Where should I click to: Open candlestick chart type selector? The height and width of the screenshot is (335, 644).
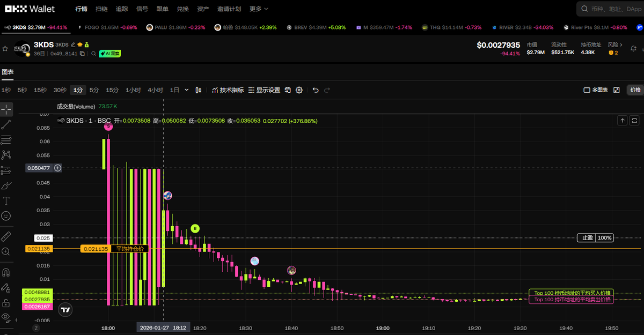coord(199,90)
